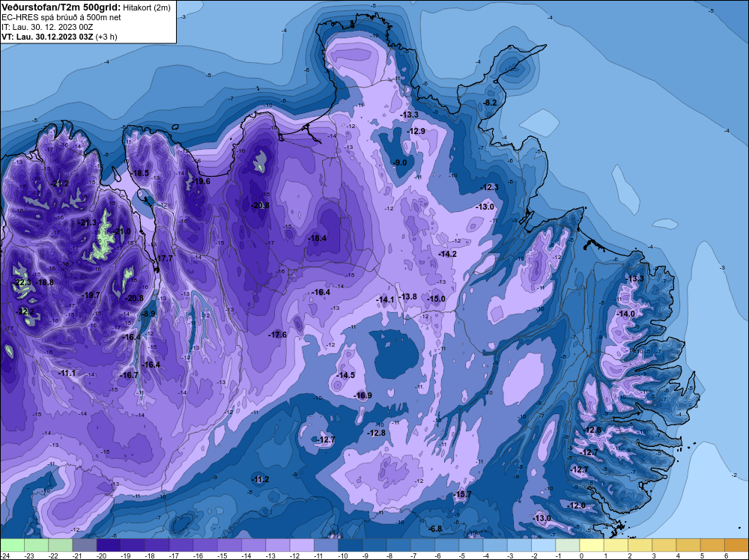This screenshot has height=560, width=749.
Task: Click the -11 legend color swatch
Action: [x=326, y=545]
